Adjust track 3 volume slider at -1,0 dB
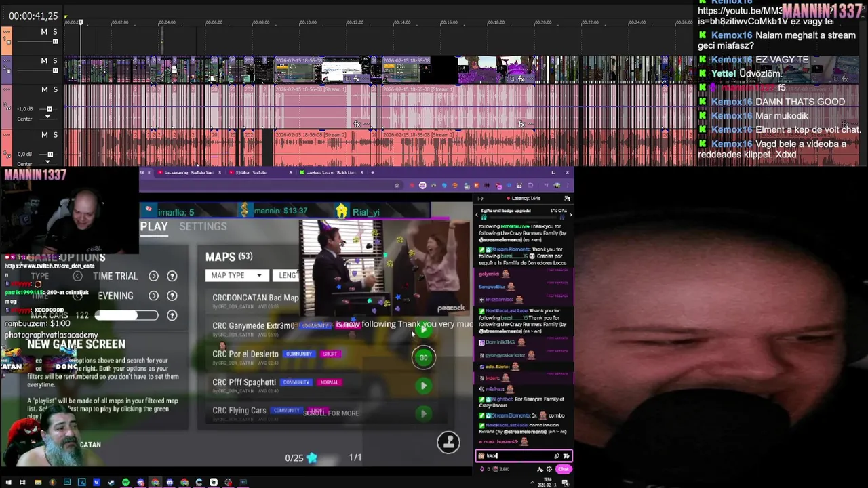The height and width of the screenshot is (488, 868). (49, 108)
